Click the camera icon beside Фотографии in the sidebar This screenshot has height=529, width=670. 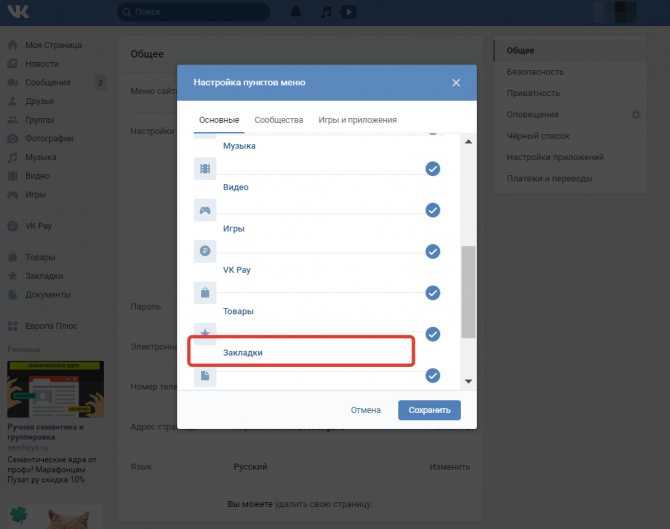coord(13,138)
